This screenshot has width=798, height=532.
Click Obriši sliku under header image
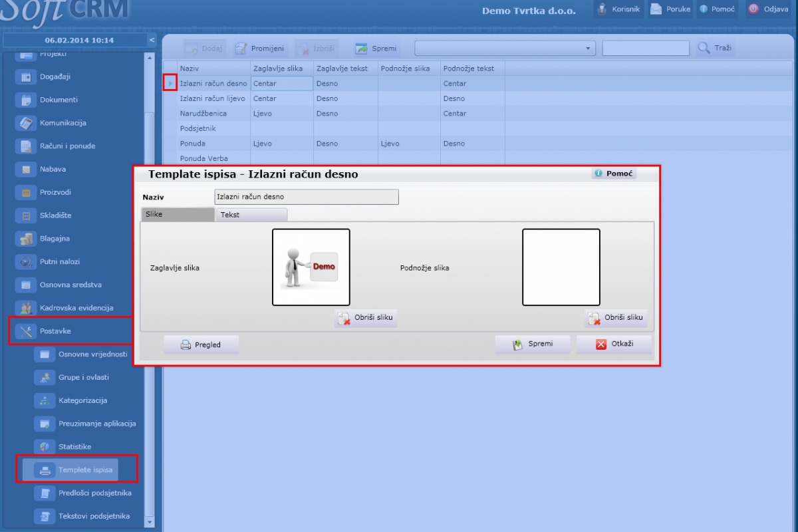366,318
